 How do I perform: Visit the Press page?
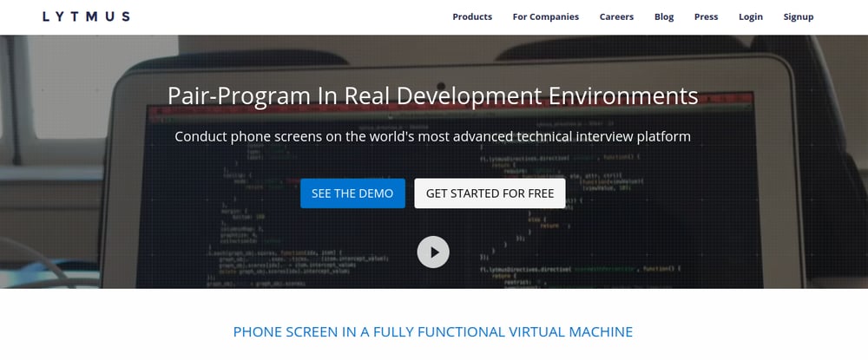coord(706,16)
